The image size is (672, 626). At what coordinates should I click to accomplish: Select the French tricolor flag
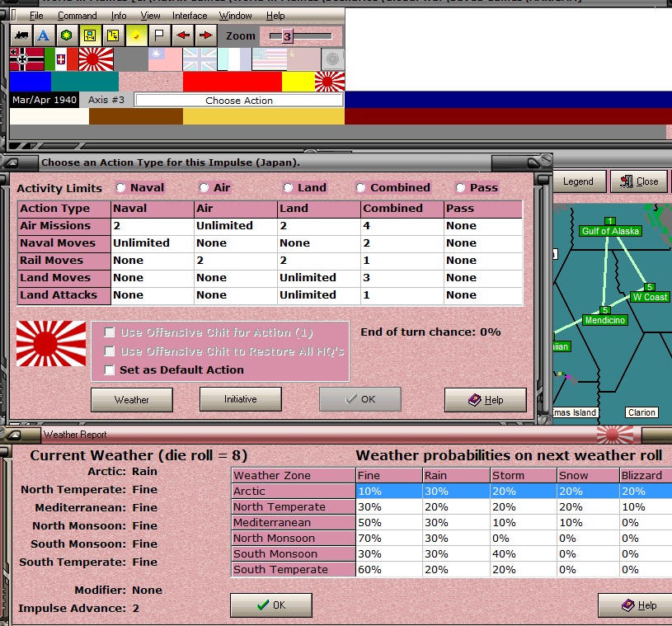[234, 59]
